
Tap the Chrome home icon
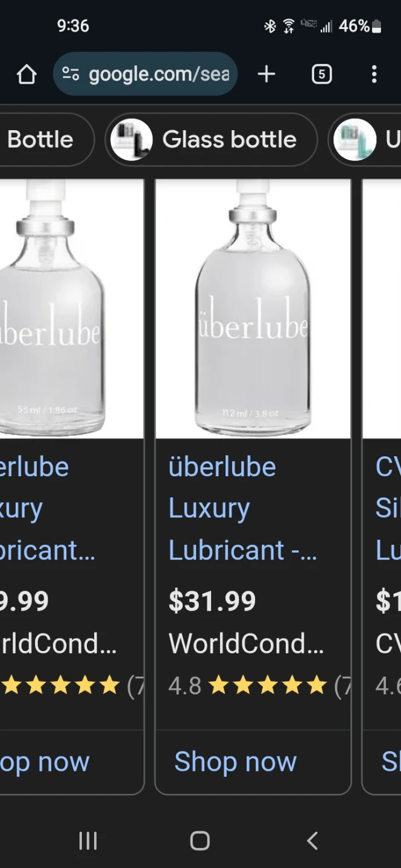(x=27, y=74)
